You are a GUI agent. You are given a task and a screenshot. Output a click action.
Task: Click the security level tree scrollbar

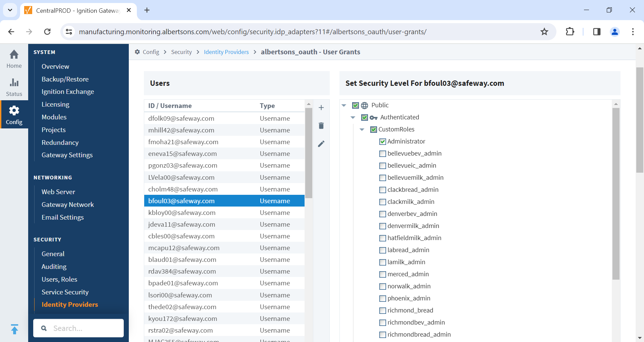tap(616, 193)
